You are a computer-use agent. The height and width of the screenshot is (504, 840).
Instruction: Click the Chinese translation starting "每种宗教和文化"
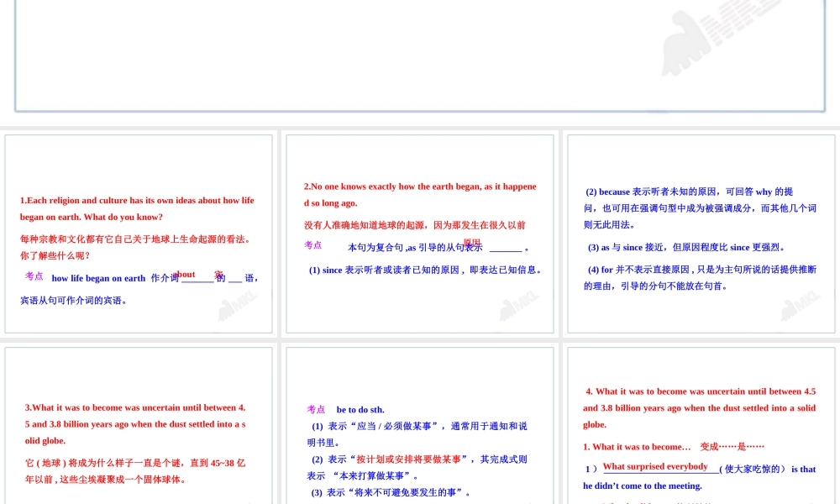point(135,247)
